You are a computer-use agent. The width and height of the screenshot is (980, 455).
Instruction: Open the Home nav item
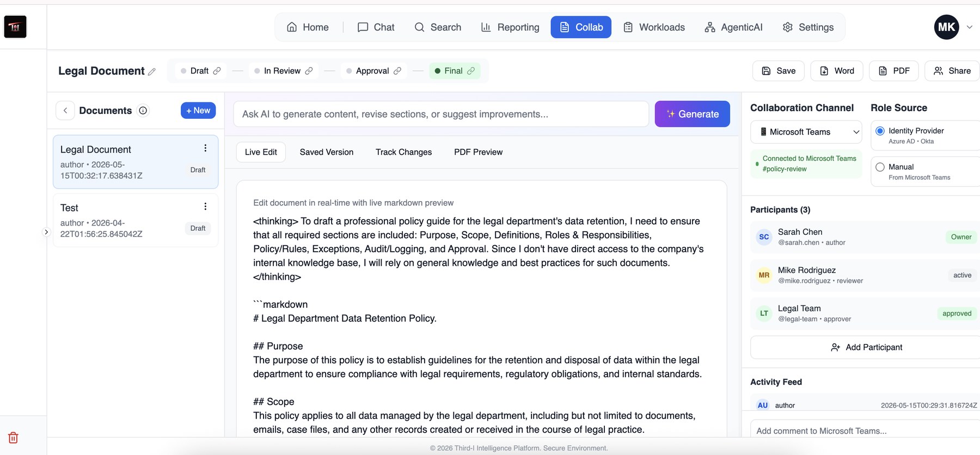click(x=308, y=27)
